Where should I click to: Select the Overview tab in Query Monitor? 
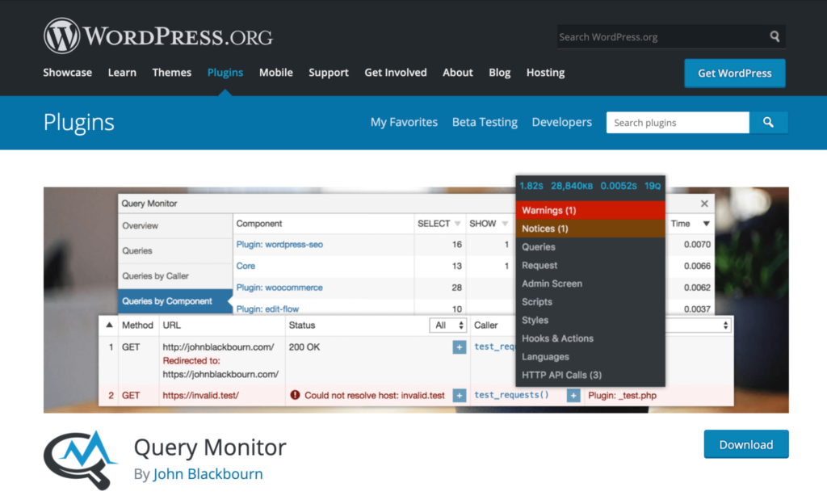(175, 225)
